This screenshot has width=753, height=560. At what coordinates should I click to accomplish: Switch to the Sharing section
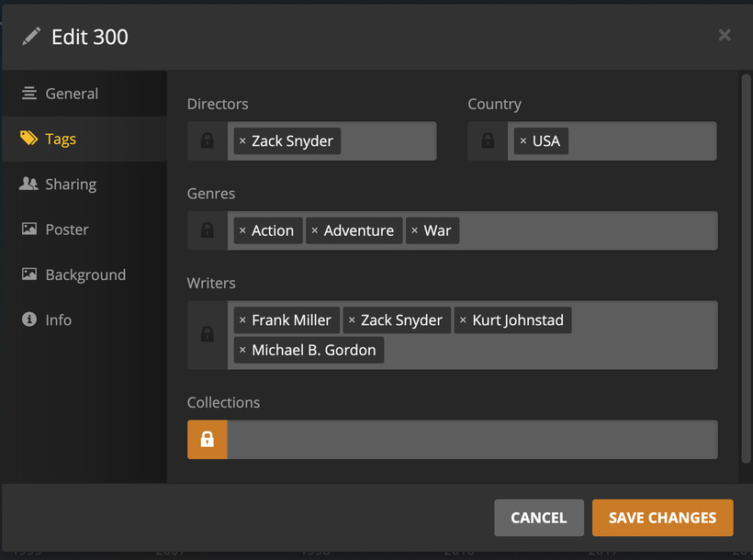click(71, 185)
